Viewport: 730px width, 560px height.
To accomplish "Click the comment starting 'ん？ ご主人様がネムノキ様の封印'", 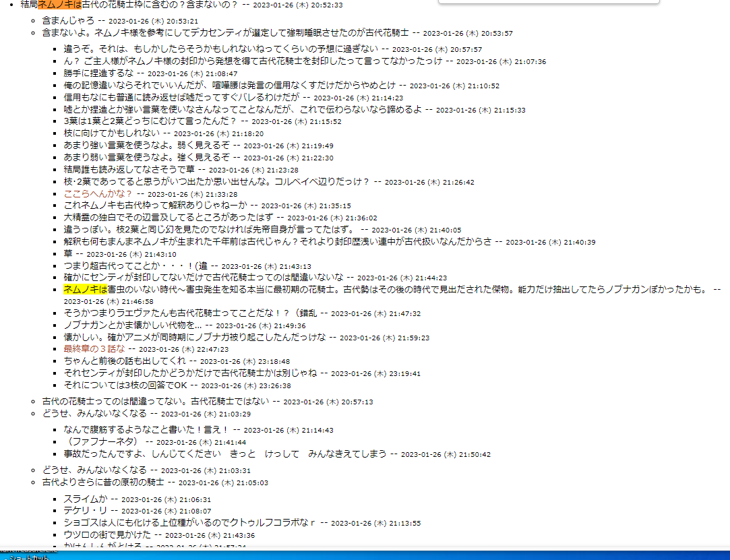I will [253, 61].
